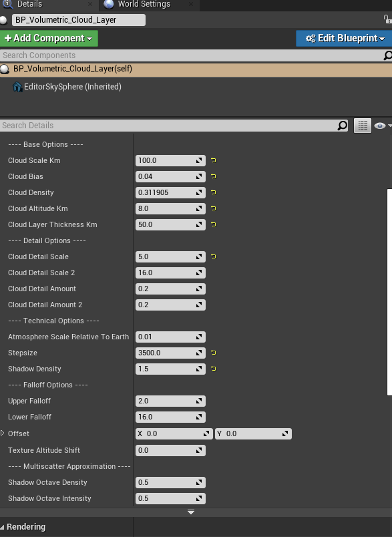Click the EditorSkySphere component icon
The width and height of the screenshot is (392, 537).
pos(17,87)
